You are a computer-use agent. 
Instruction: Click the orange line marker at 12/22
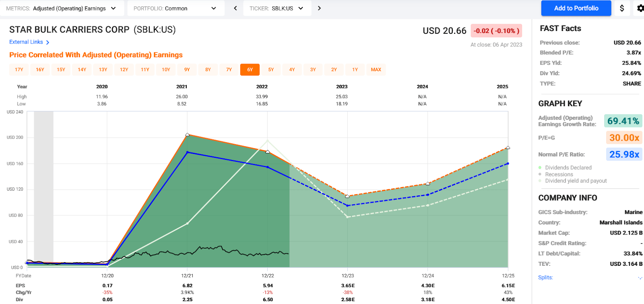coord(268,152)
